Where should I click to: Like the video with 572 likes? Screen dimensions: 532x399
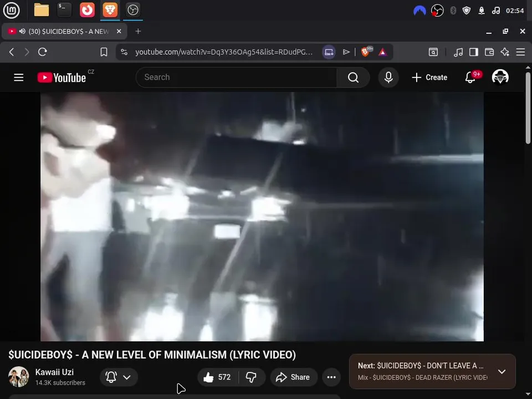click(x=218, y=377)
